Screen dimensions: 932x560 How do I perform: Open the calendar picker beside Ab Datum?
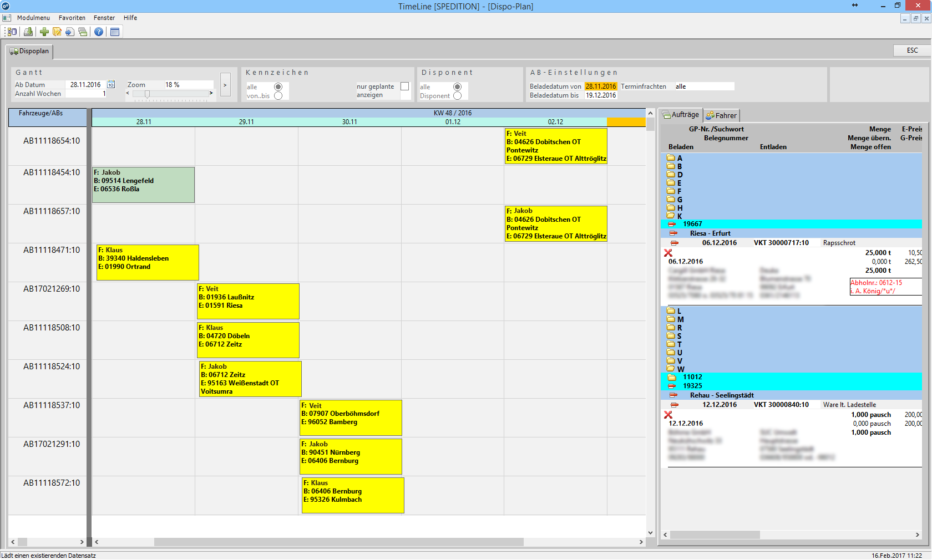click(111, 84)
